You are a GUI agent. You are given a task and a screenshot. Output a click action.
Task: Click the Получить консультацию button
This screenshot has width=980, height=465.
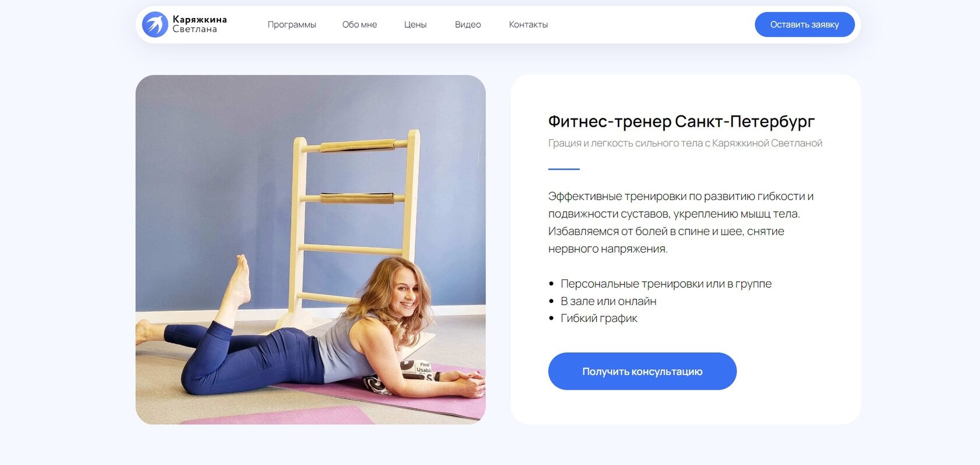[642, 371]
